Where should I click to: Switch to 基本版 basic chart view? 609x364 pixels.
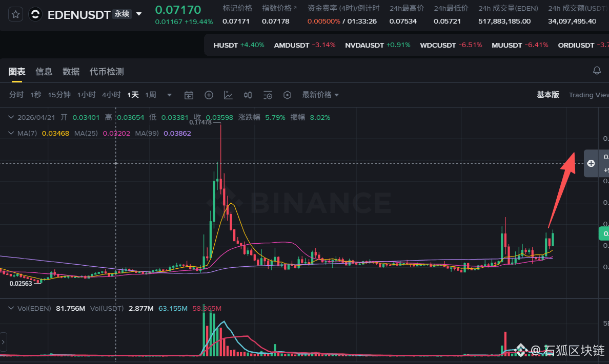coord(547,95)
